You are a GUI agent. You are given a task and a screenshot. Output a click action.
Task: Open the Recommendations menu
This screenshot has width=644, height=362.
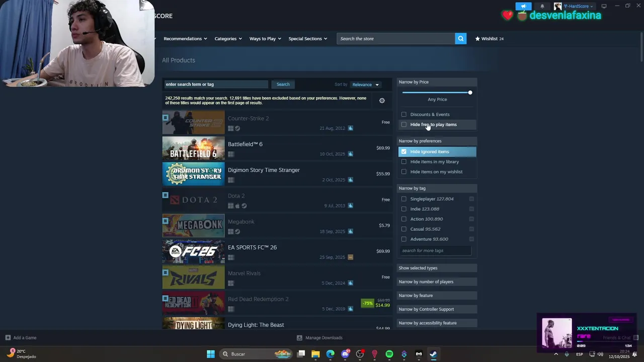(185, 39)
